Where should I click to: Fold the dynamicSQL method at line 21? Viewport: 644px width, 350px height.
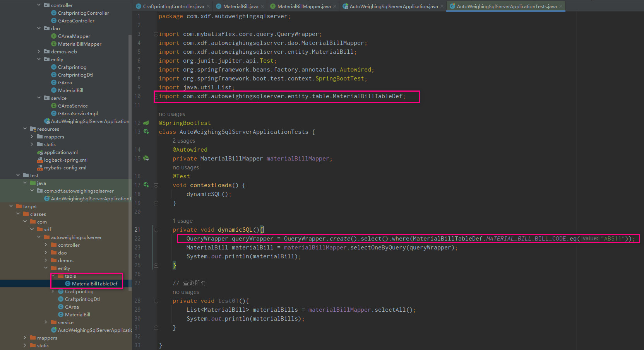coord(156,230)
